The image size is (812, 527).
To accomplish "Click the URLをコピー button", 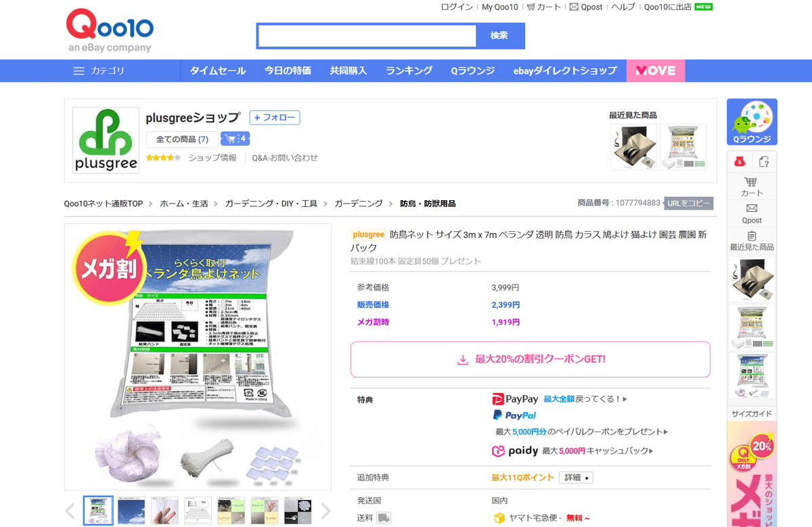I will click(x=688, y=203).
